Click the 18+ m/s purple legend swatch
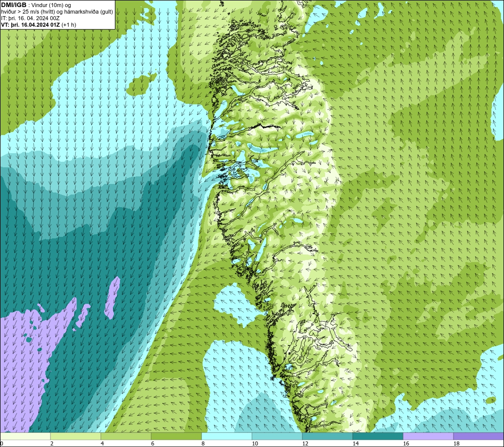Image resolution: width=504 pixels, height=447 pixels. [478, 436]
